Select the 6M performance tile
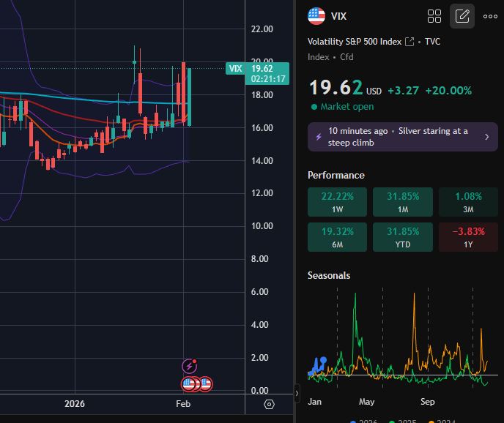Screen dimensions: 504x423 click(337, 237)
